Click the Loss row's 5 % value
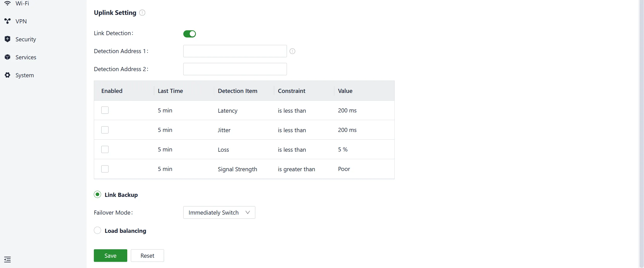This screenshot has width=644, height=268. click(x=343, y=149)
